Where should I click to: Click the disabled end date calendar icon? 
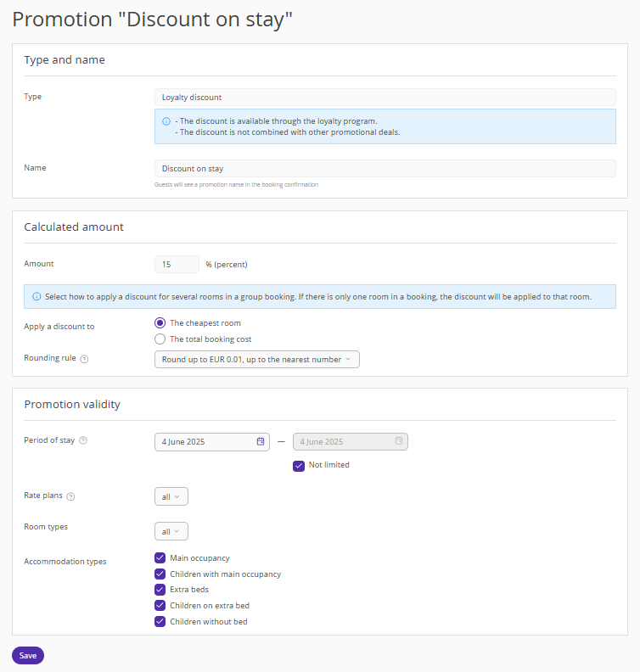[399, 440]
